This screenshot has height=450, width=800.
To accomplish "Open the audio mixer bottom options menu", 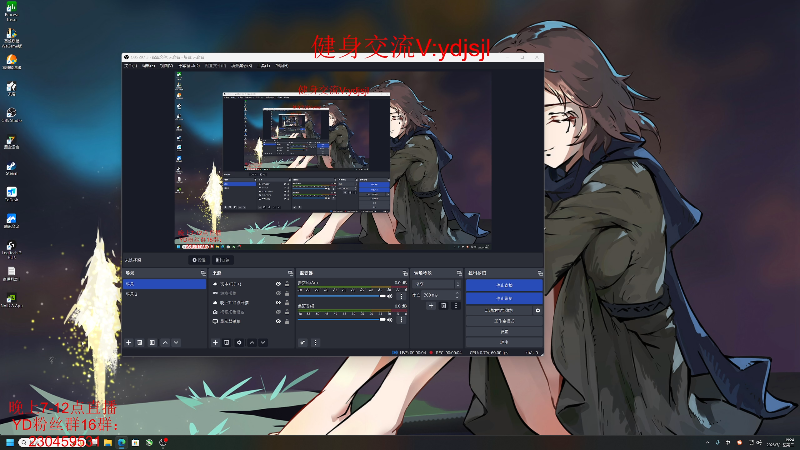I will click(x=315, y=342).
